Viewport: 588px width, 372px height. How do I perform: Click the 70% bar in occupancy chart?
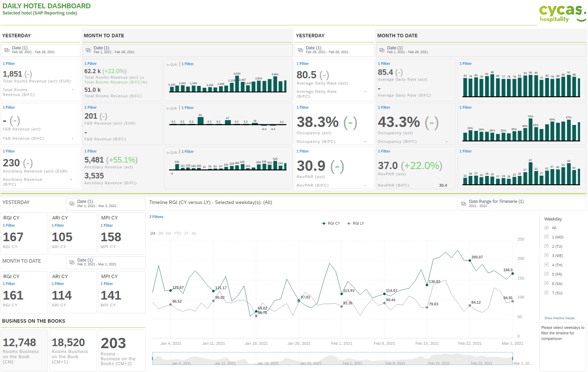[530, 129]
